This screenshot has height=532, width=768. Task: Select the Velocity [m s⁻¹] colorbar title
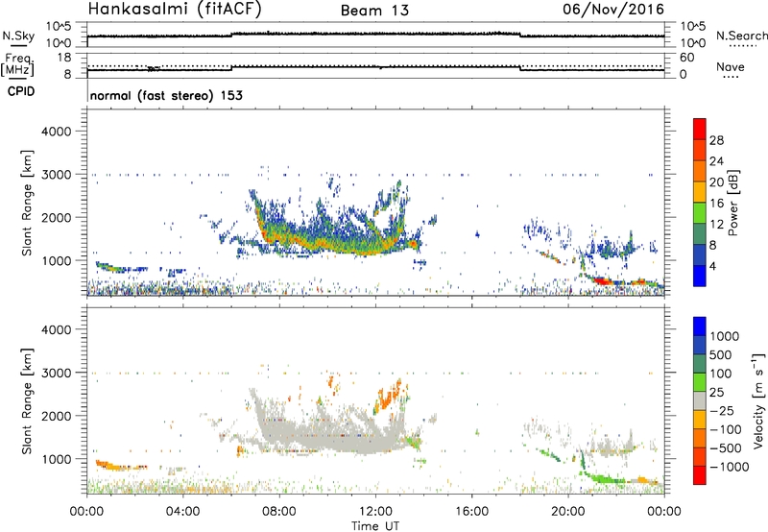click(x=758, y=400)
